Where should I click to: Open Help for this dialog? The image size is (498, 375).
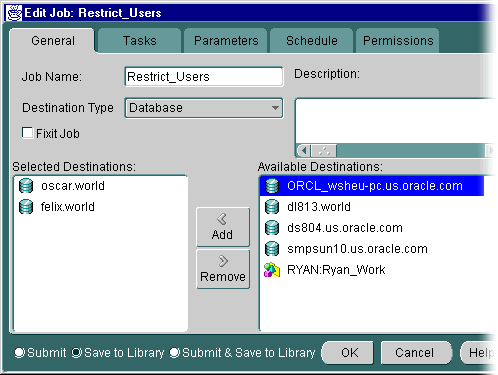coord(479,352)
